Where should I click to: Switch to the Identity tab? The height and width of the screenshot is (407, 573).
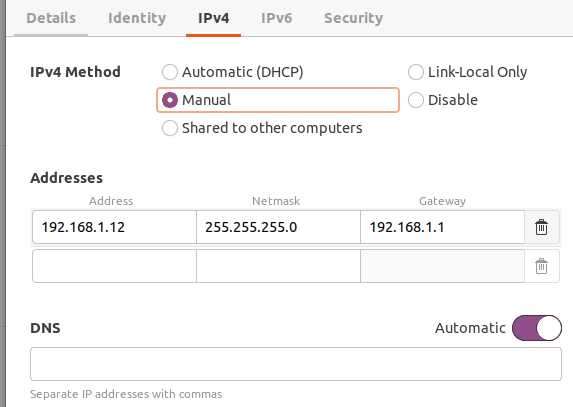coord(137,18)
